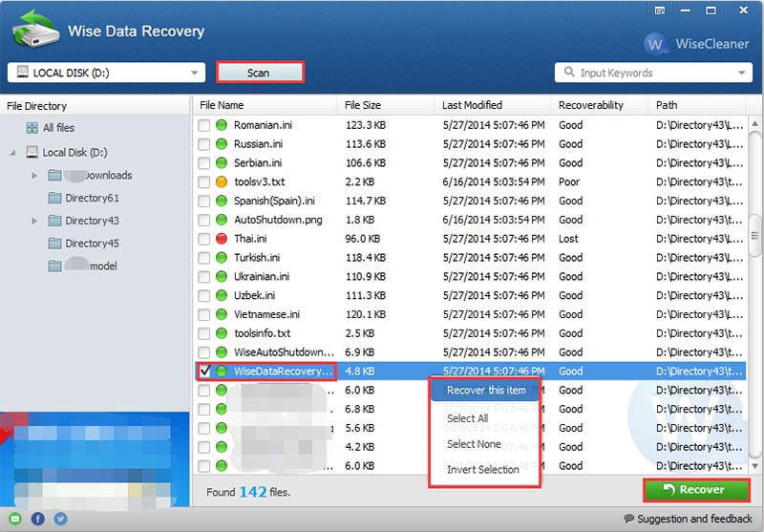Click the Poor recoverability value for toolsv3.txt
This screenshot has height=532, width=764.
tap(569, 182)
